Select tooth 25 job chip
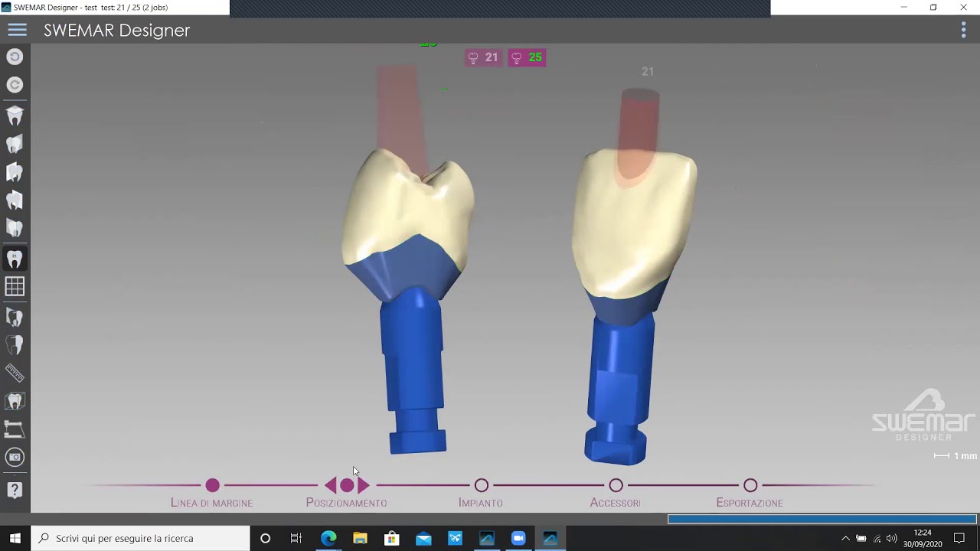Screen dimensions: 980x551 527,57
